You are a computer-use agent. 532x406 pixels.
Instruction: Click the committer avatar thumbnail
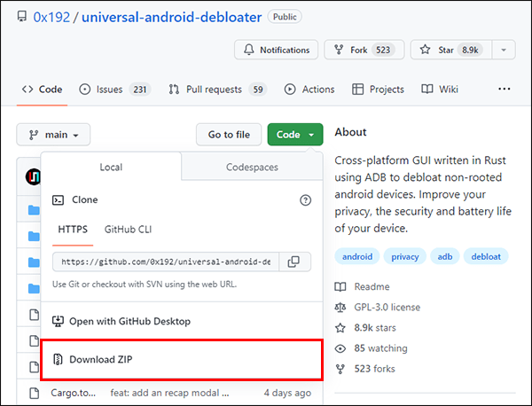34,176
